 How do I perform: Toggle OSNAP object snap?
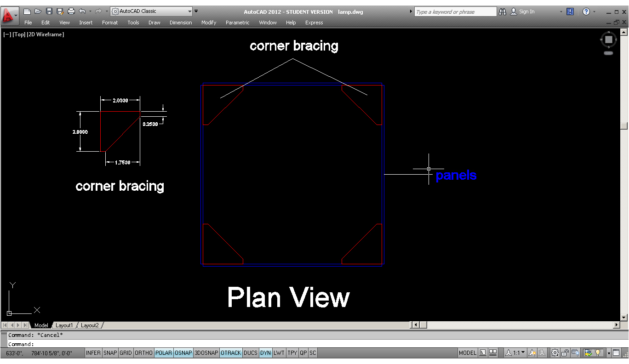(183, 353)
